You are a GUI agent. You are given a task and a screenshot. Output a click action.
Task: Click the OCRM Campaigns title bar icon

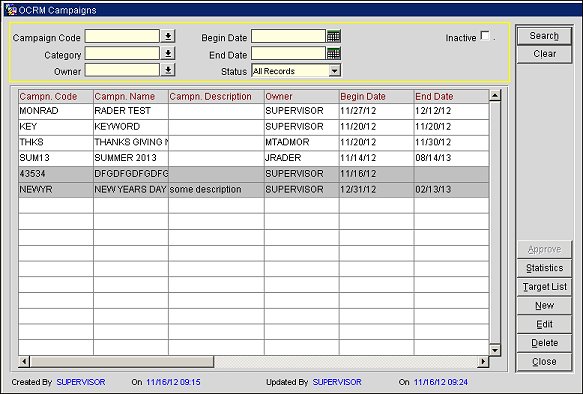(11, 10)
